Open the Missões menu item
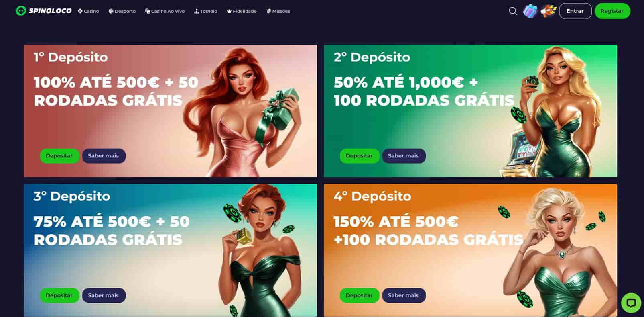 click(x=278, y=11)
